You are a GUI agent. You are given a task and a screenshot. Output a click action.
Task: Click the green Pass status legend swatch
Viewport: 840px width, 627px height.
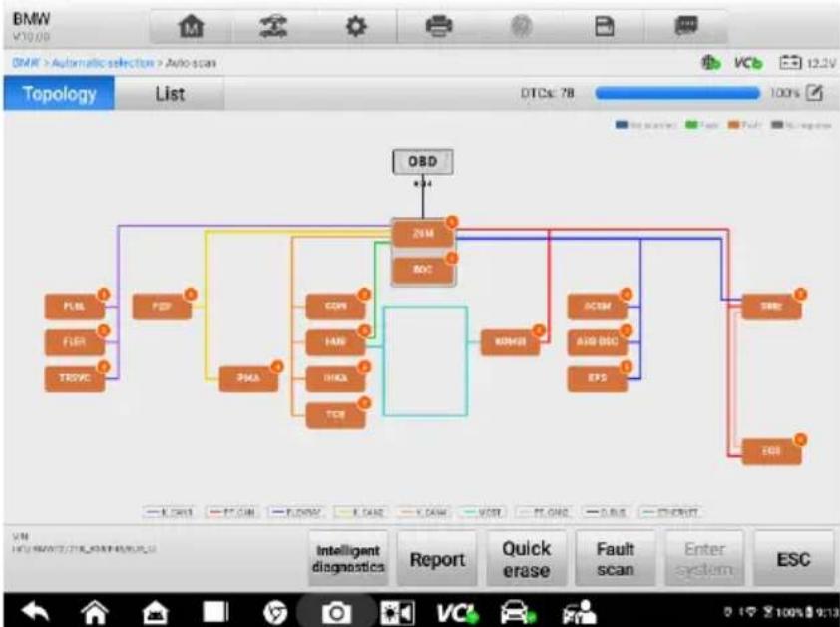pyautogui.click(x=691, y=125)
